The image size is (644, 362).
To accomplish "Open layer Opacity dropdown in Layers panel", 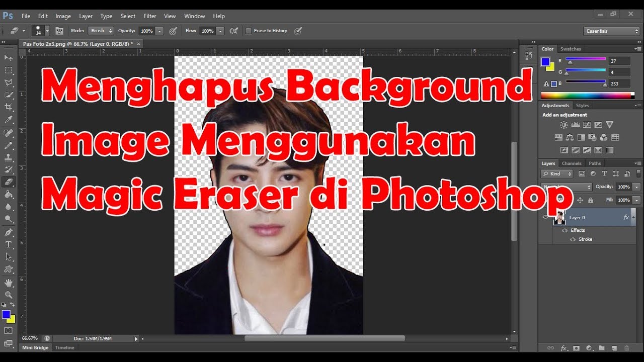I will coord(636,187).
